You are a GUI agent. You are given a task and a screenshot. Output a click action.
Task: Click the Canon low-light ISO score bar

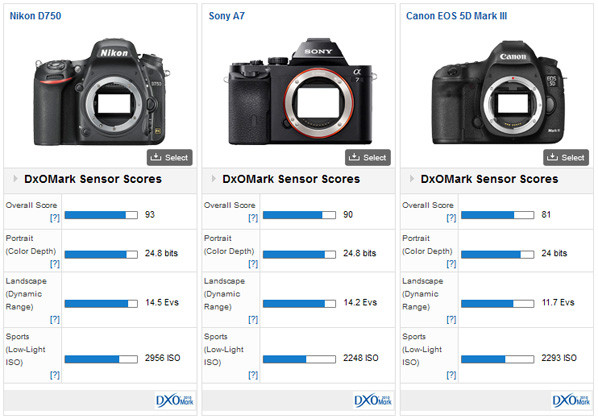tap(498, 359)
